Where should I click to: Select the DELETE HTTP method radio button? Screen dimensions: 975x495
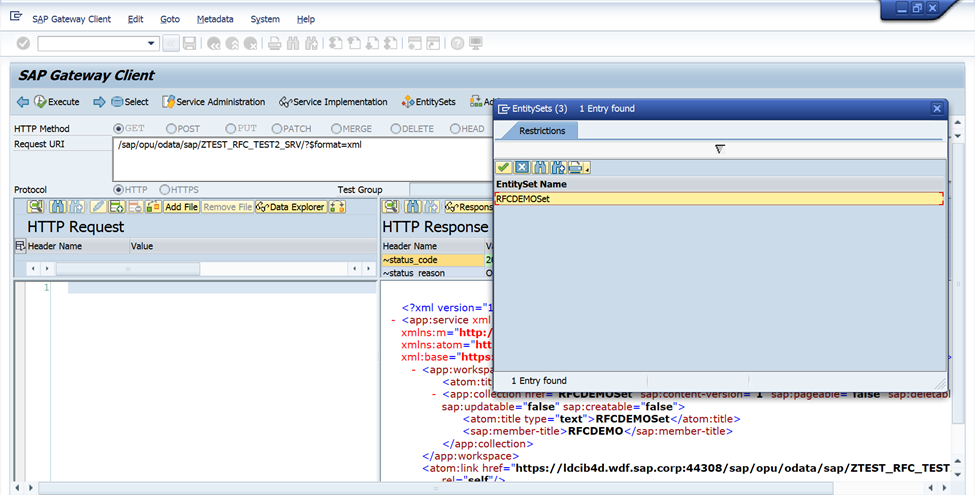(x=395, y=129)
